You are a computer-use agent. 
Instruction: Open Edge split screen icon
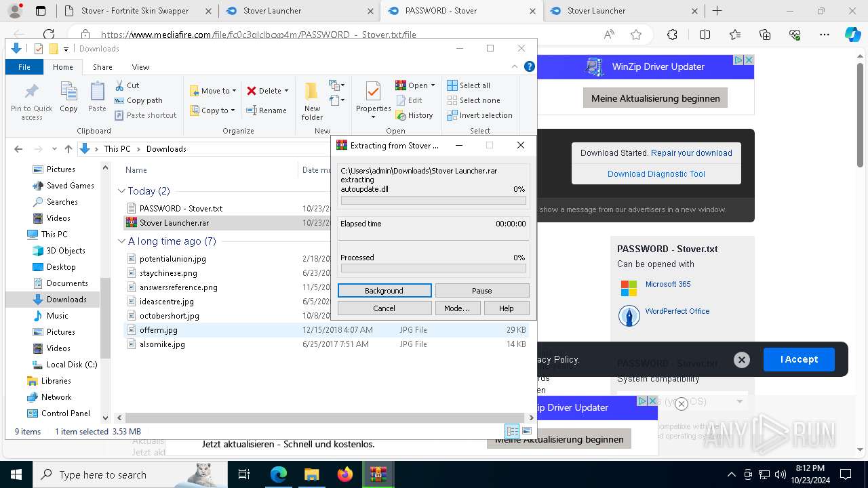pyautogui.click(x=705, y=35)
